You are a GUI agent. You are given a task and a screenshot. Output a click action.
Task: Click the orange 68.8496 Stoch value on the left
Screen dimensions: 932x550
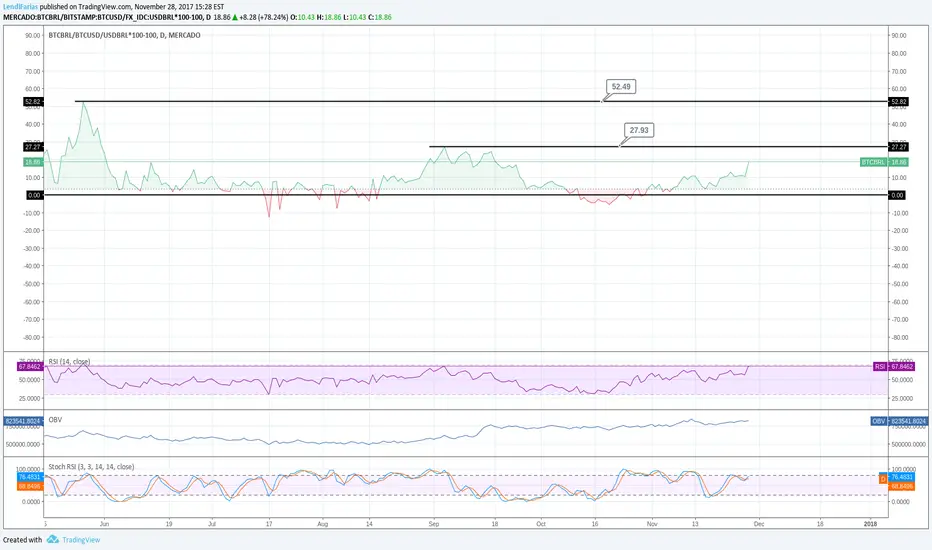(29, 486)
